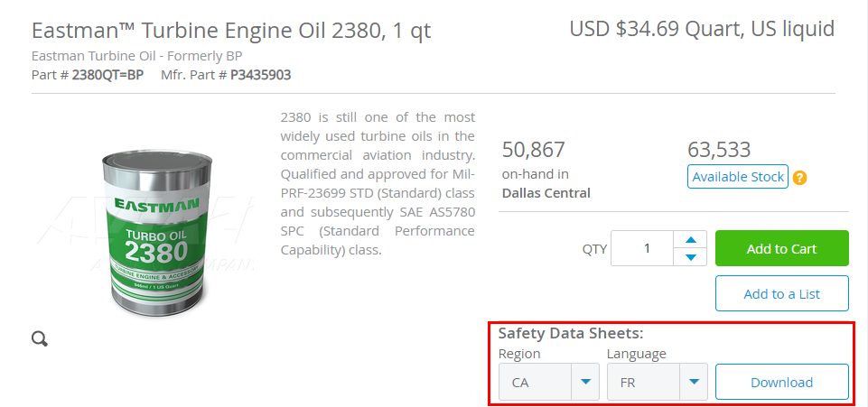
Task: Click the Dallas Central location text
Action: (546, 192)
